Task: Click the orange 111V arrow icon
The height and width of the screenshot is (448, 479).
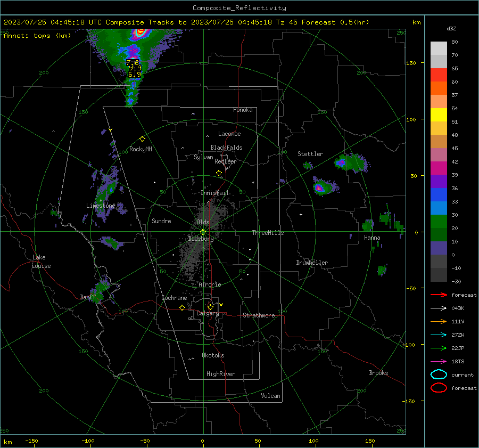Action: (439, 321)
